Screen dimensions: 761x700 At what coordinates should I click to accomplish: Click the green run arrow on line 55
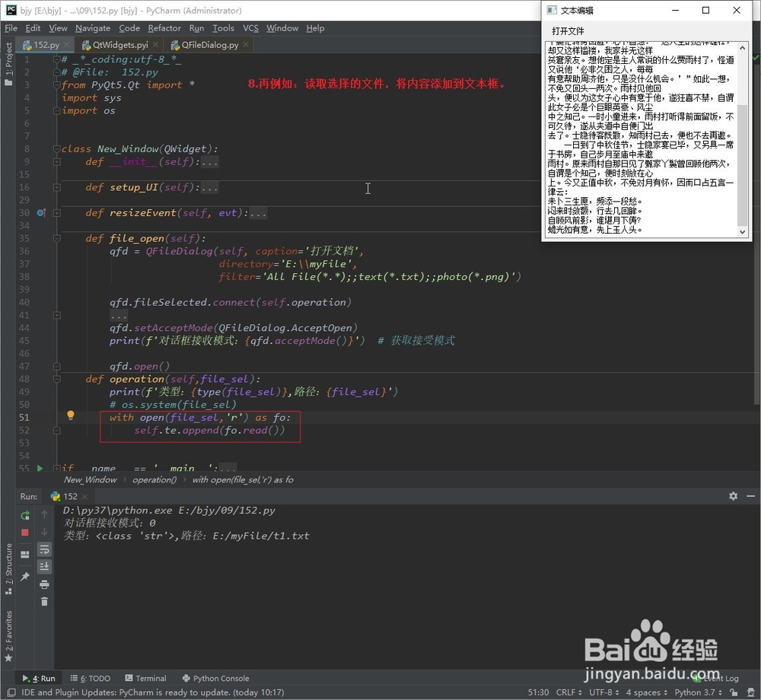coord(40,468)
